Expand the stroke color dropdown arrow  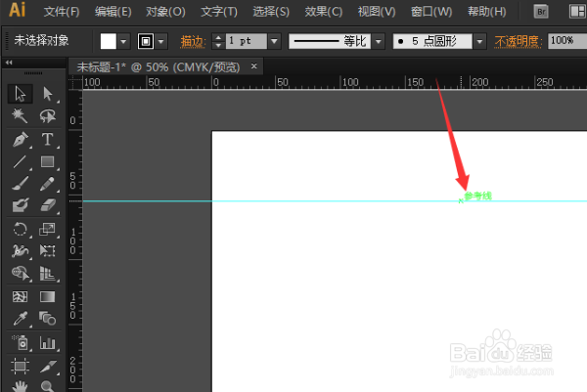161,41
